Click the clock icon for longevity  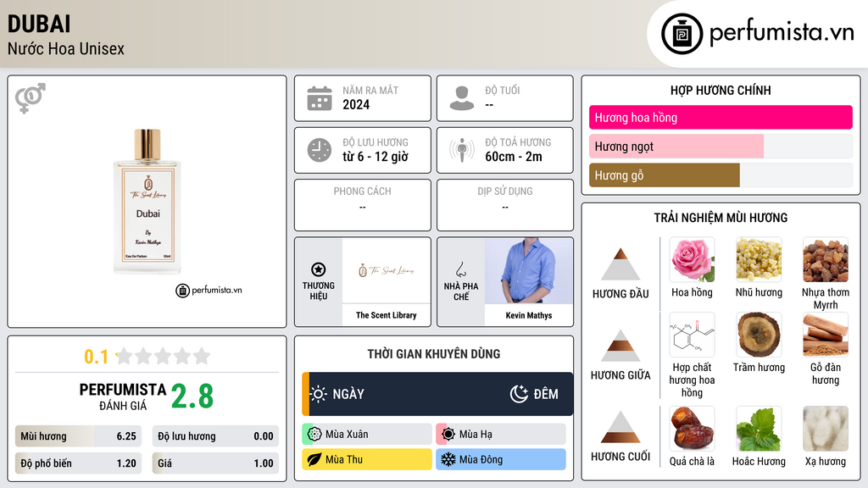pyautogui.click(x=320, y=150)
